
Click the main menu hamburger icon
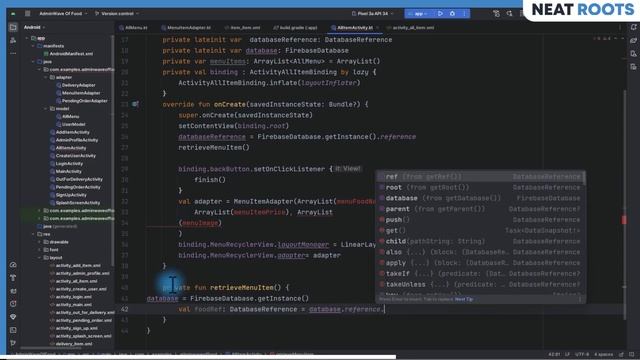point(27,13)
